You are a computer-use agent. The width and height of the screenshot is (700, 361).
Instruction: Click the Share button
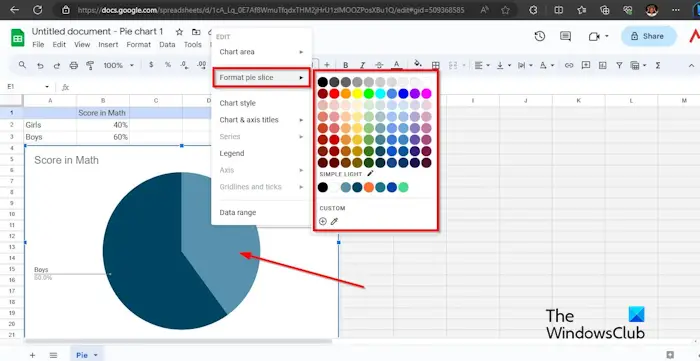point(648,37)
